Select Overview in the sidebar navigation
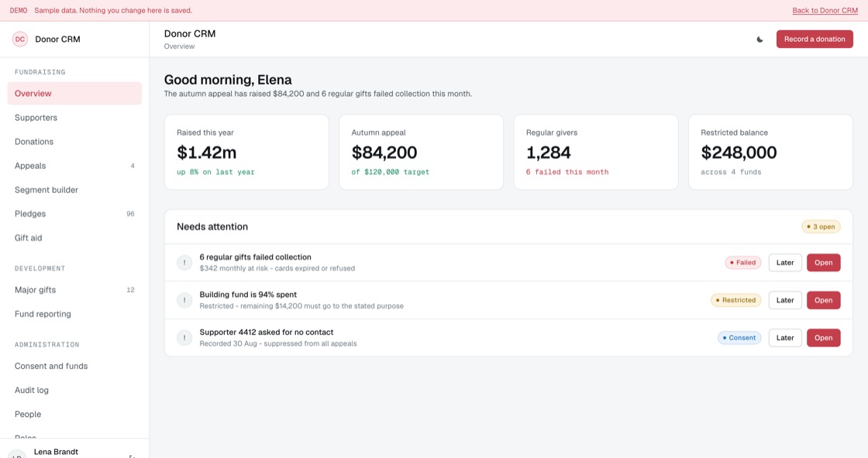Viewport: 868px width, 458px height. pyautogui.click(x=74, y=94)
